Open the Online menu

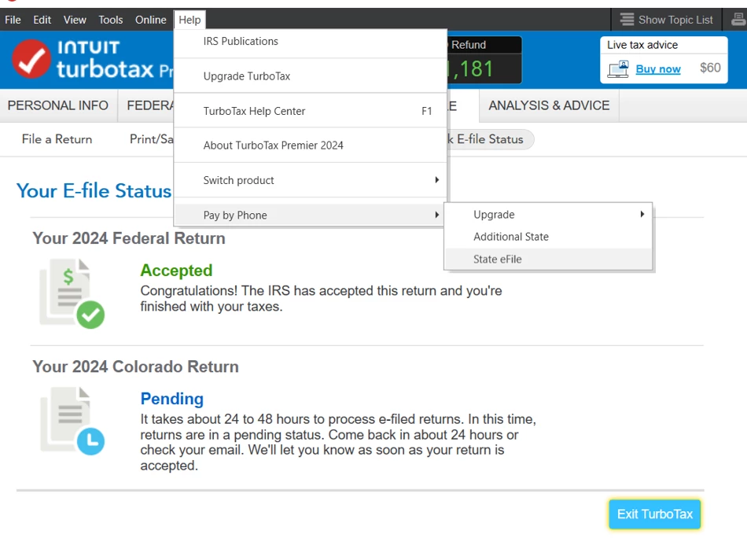(x=150, y=20)
